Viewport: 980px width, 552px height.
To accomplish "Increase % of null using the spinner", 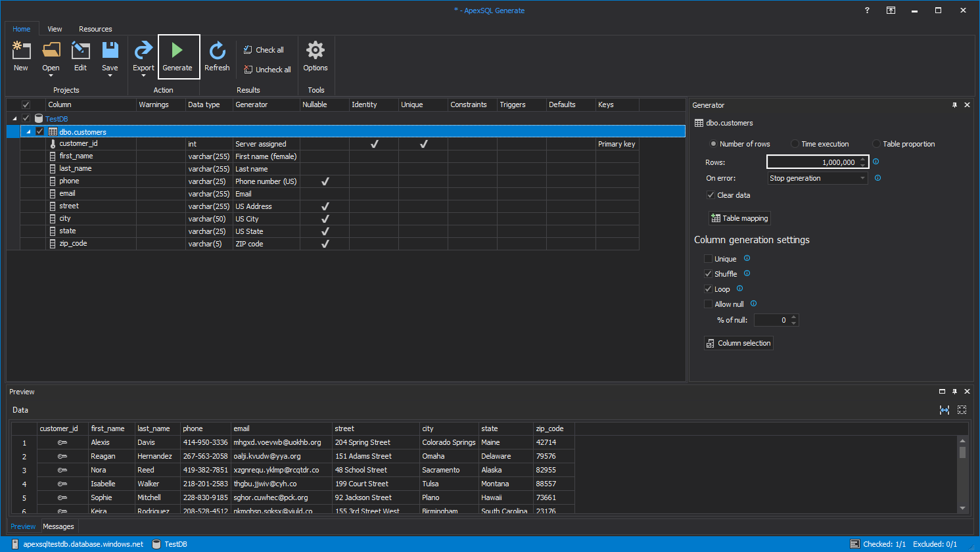I will (794, 317).
